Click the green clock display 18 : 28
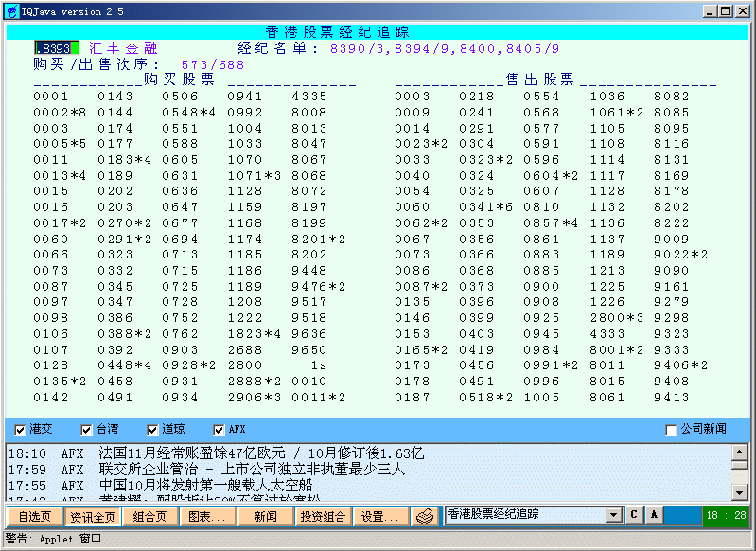 click(x=726, y=515)
